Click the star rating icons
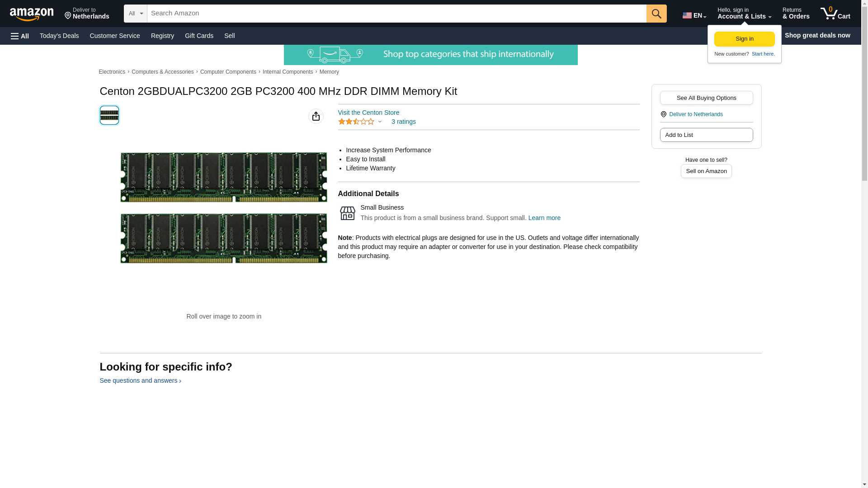 pos(356,122)
